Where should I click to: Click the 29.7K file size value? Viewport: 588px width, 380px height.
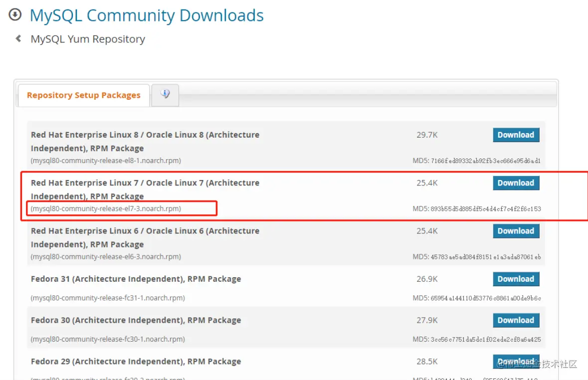427,135
